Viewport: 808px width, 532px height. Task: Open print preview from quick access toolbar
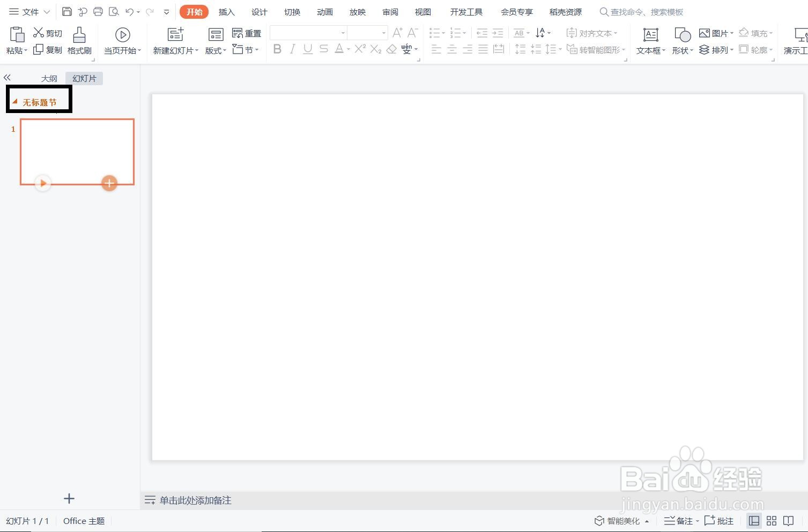pyautogui.click(x=114, y=12)
